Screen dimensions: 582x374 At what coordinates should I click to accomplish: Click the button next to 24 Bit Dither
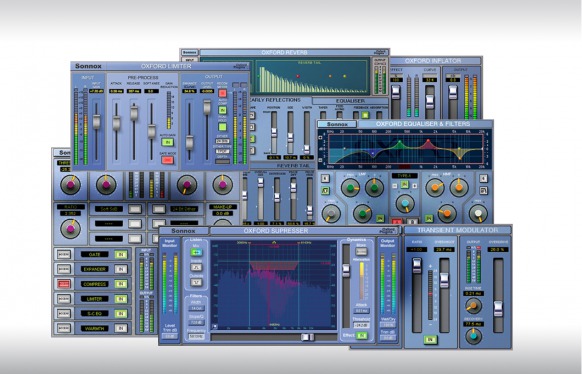(158, 209)
